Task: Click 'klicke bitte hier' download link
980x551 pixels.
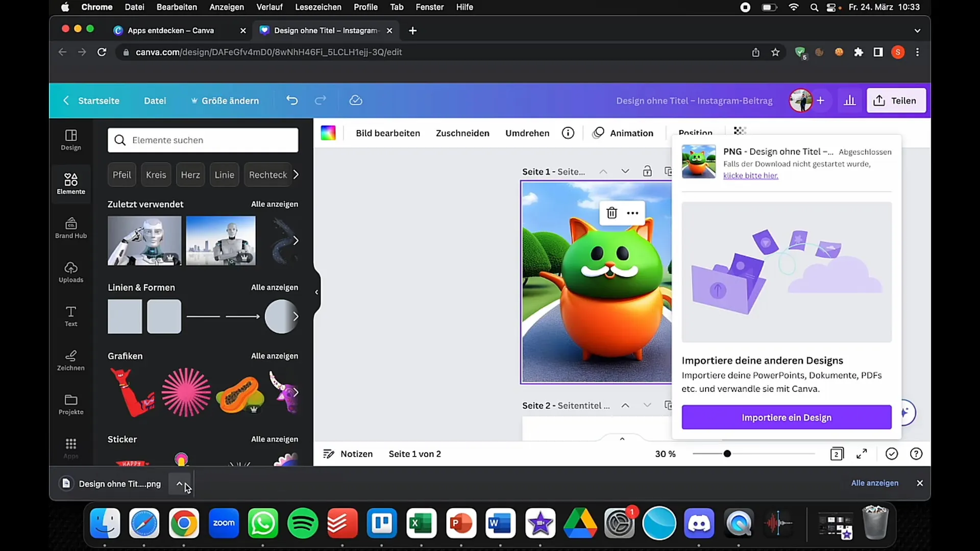Action: point(750,176)
